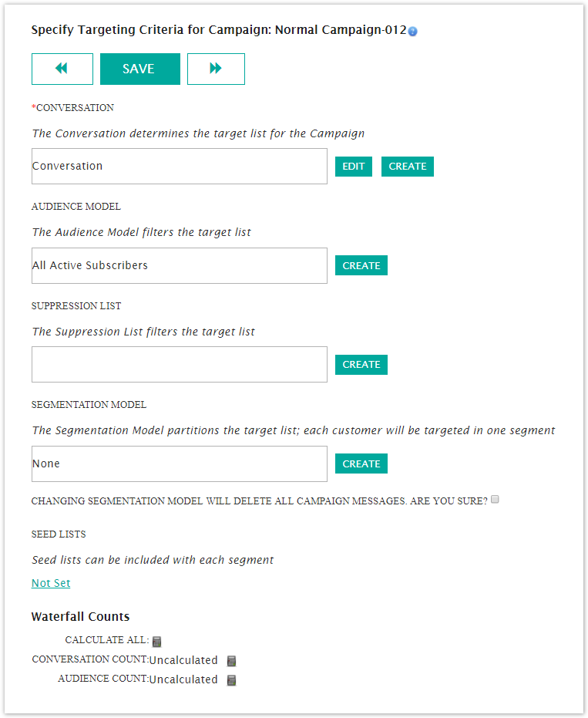
Task: Open the Segmentation Model field showing None
Action: click(180, 463)
